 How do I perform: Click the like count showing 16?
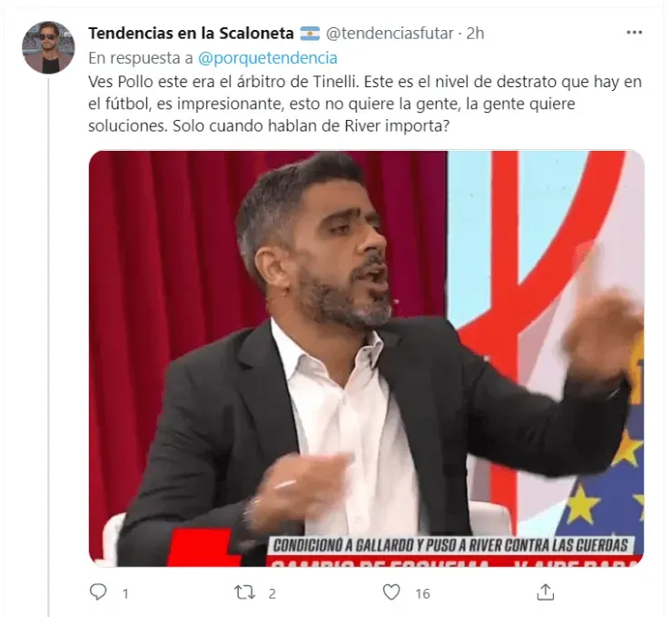(422, 594)
